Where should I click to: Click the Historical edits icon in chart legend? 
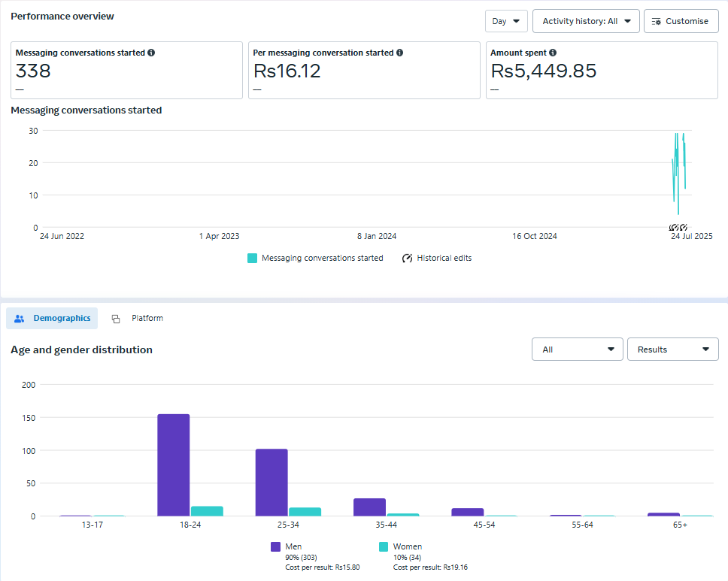(408, 259)
